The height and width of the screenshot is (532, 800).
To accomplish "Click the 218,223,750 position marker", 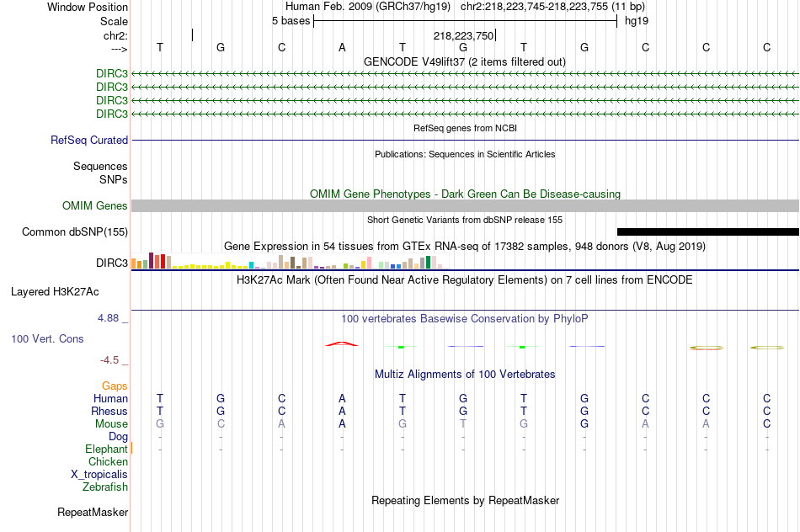I will click(x=463, y=35).
